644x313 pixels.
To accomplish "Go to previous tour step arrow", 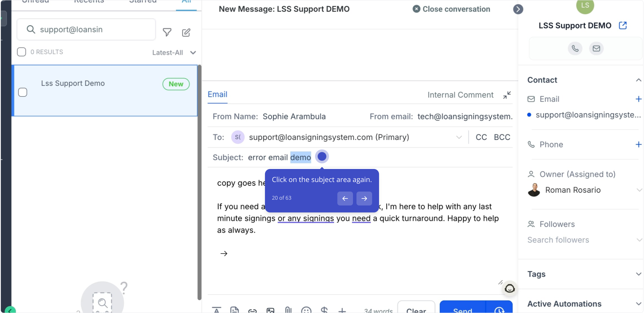I will (x=345, y=199).
